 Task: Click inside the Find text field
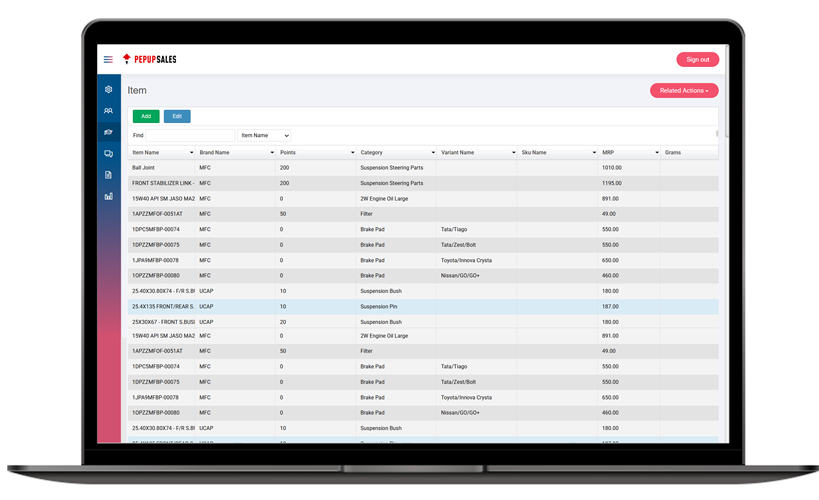pyautogui.click(x=189, y=135)
